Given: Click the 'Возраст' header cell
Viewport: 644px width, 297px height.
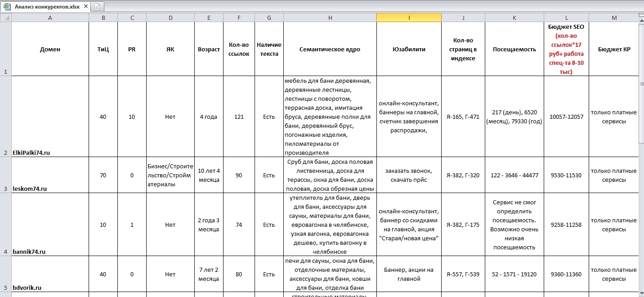Looking at the screenshot, I should coord(209,49).
